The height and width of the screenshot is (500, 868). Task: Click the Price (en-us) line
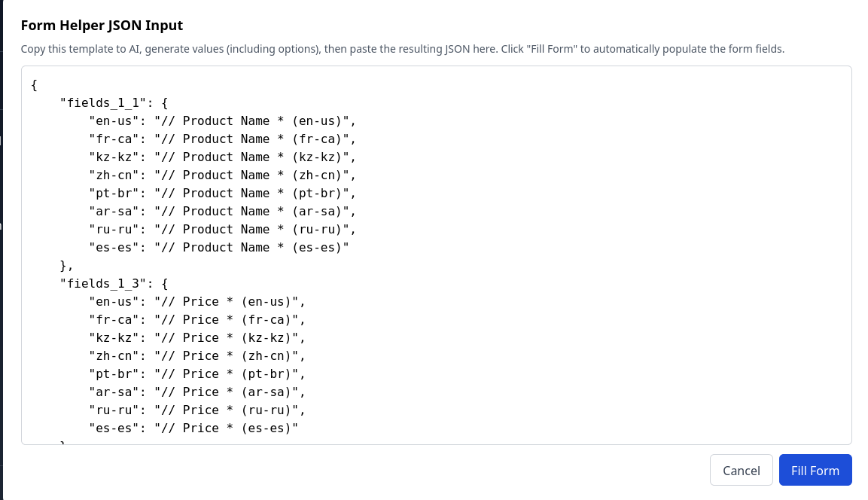197,302
